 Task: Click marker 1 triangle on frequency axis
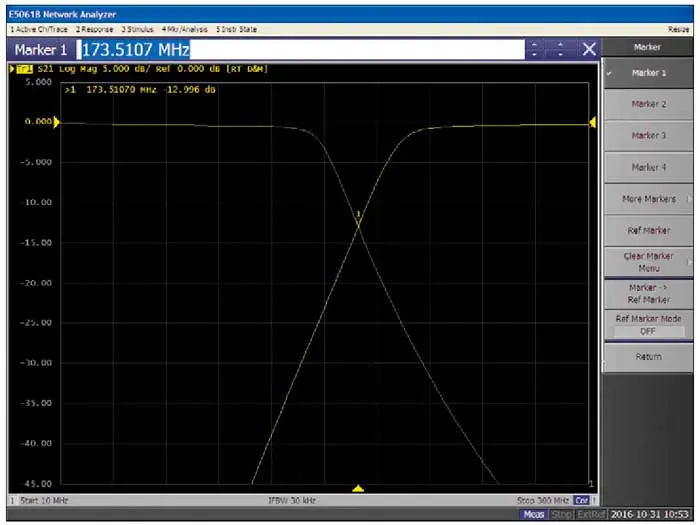coord(358,488)
